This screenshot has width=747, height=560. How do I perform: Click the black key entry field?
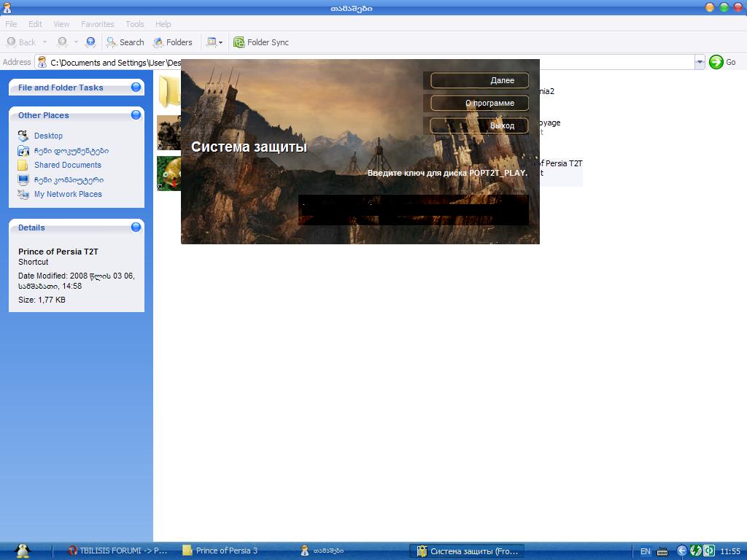(413, 210)
